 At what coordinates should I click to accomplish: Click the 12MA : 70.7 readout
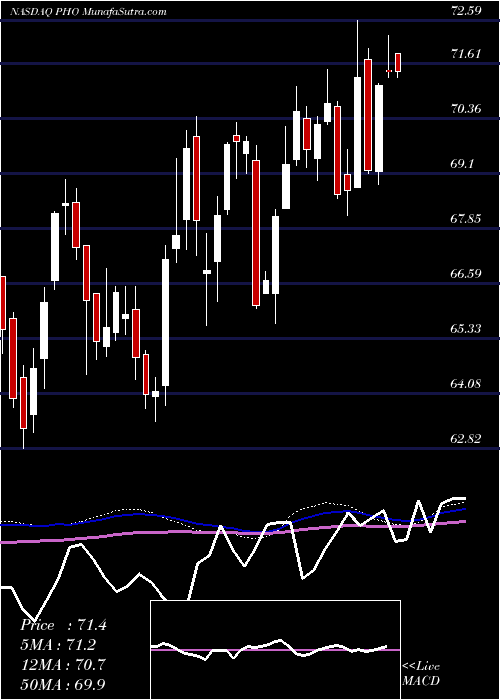coord(63,665)
